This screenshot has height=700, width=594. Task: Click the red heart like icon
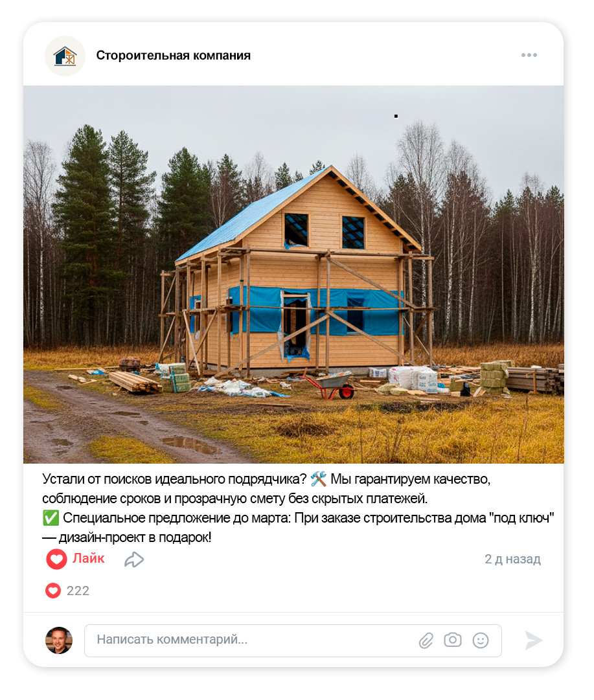56,559
